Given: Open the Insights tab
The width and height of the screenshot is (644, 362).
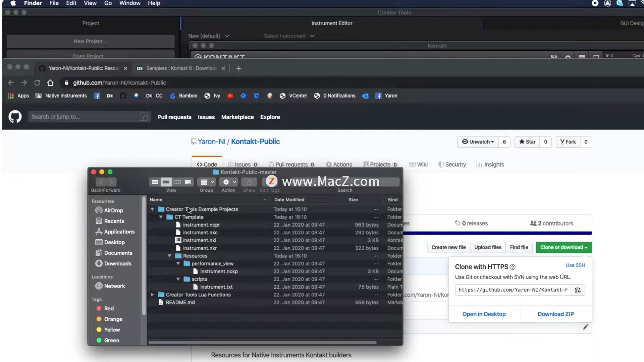Looking at the screenshot, I should click(490, 165).
